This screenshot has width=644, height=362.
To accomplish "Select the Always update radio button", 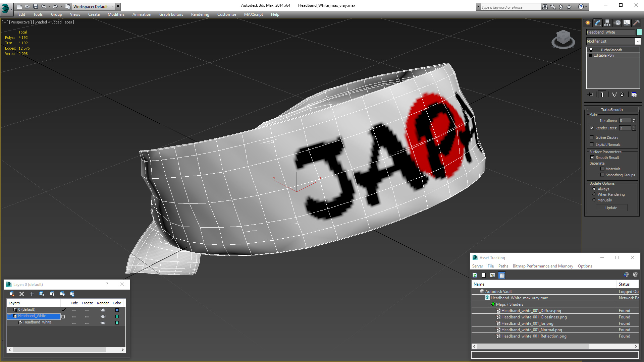I will coord(594,189).
